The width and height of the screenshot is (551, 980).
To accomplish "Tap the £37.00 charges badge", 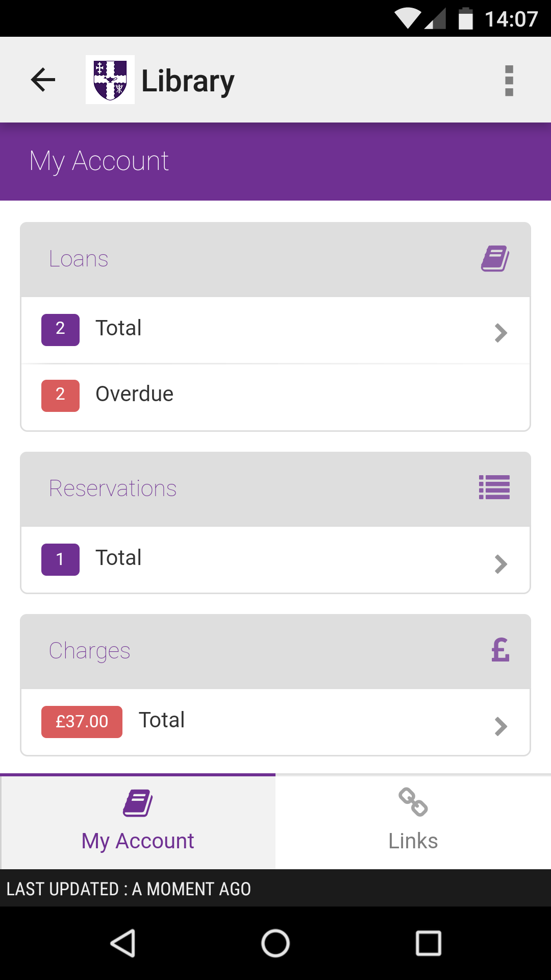I will coord(82,722).
